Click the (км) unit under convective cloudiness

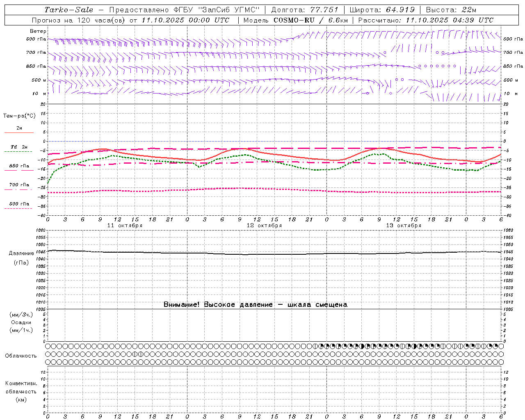21,399
